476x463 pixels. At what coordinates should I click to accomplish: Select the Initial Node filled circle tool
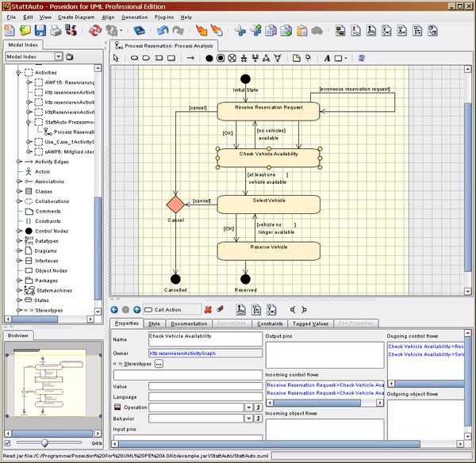pyautogui.click(x=209, y=58)
